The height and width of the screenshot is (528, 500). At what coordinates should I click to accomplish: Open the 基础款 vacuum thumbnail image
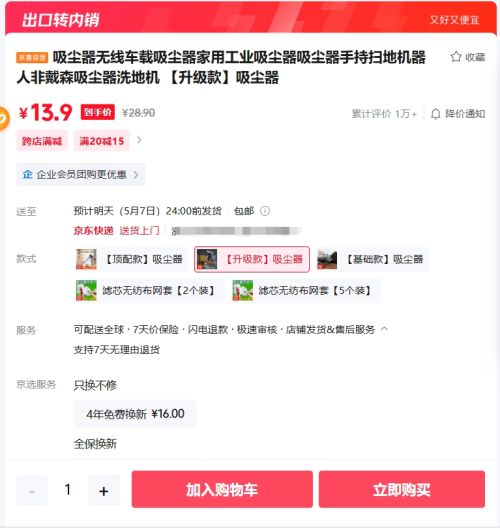[327, 259]
